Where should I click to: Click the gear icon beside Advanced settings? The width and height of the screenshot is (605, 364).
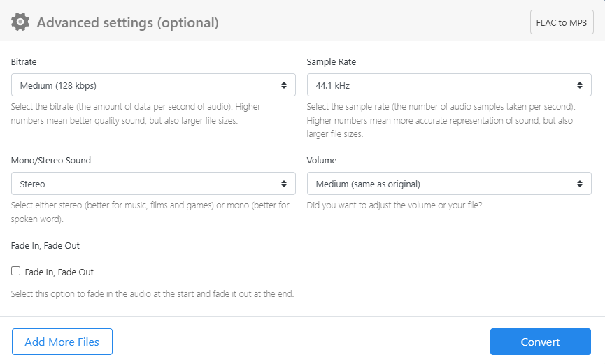pyautogui.click(x=21, y=22)
